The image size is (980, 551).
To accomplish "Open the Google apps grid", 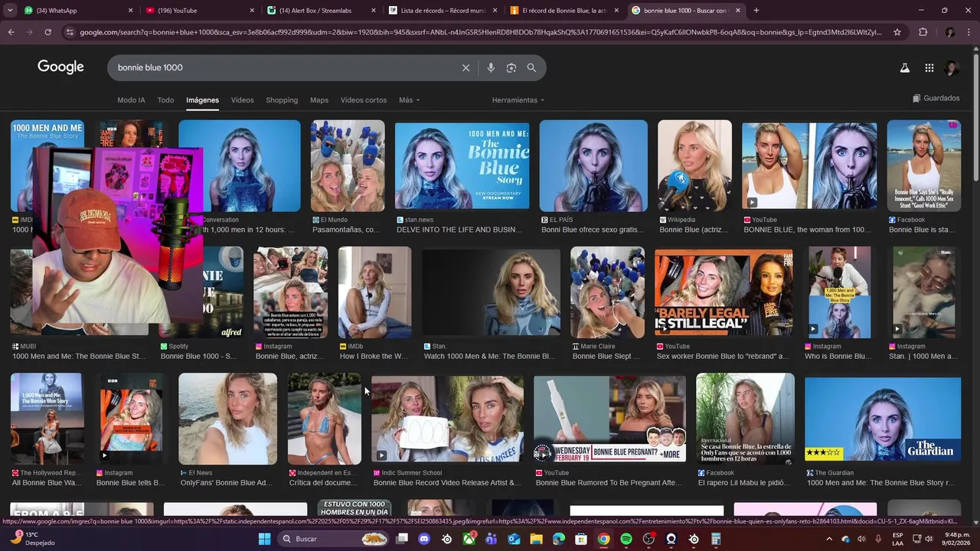I will pos(929,67).
